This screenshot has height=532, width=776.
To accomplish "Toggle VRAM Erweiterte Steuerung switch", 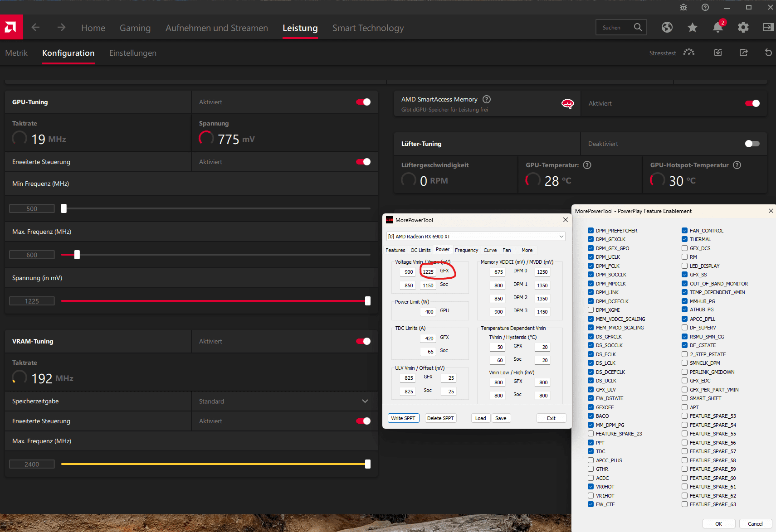I will (x=363, y=421).
